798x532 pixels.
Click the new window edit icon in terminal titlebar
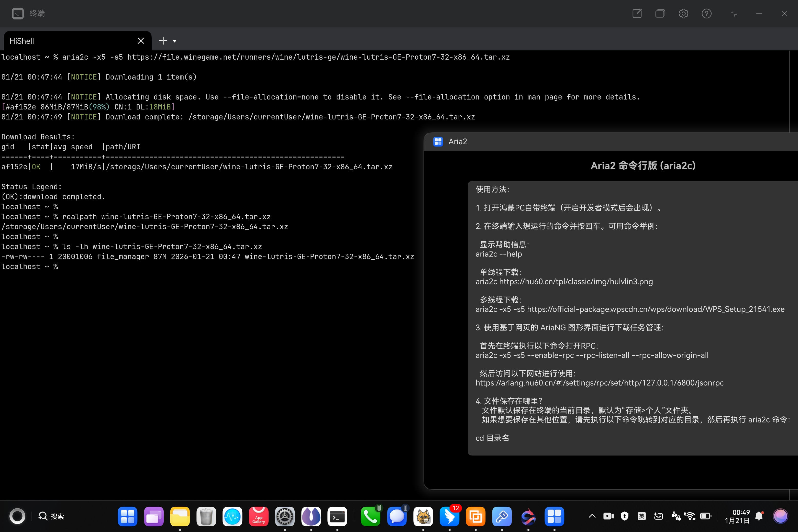[637, 14]
